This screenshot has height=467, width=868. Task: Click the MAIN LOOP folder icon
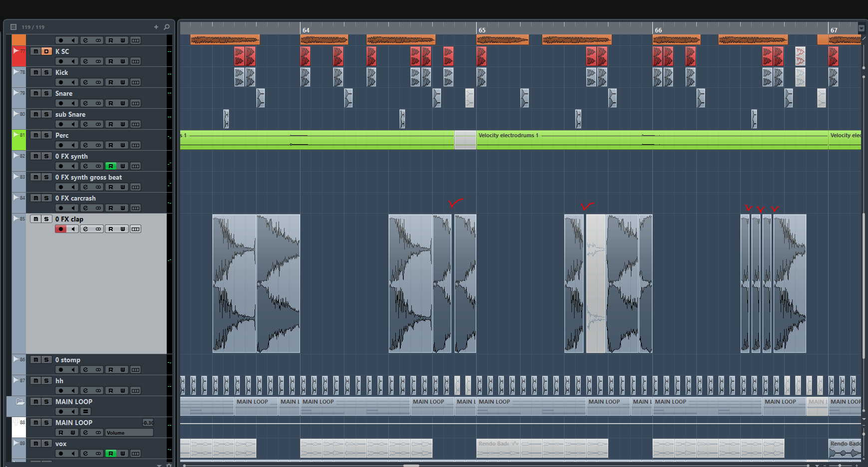[x=20, y=402]
